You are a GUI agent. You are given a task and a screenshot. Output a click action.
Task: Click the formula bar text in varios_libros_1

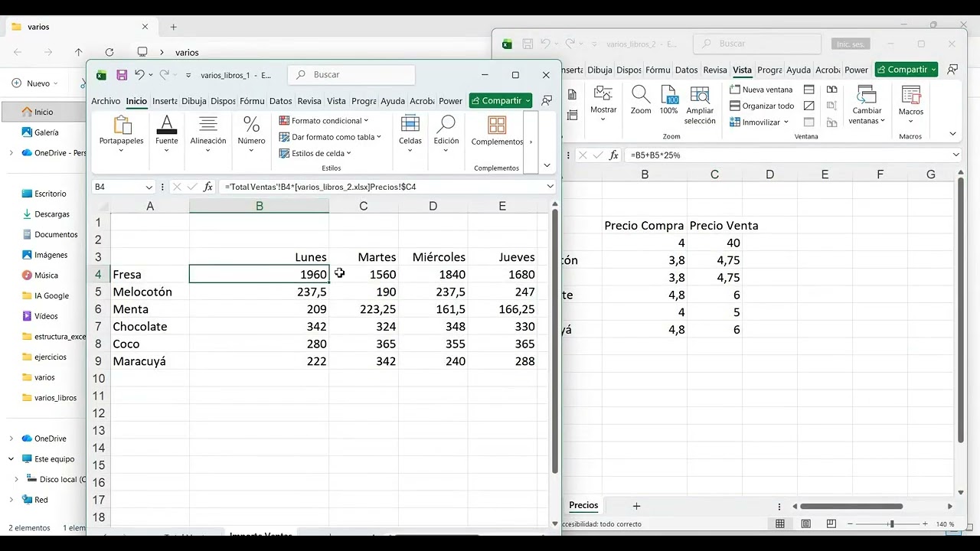point(321,187)
